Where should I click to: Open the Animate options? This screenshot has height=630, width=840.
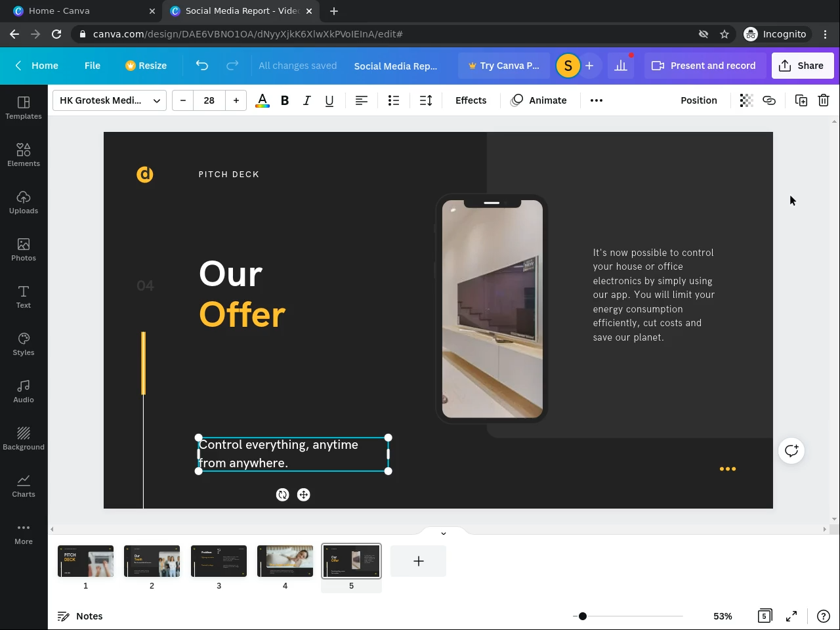(x=539, y=100)
